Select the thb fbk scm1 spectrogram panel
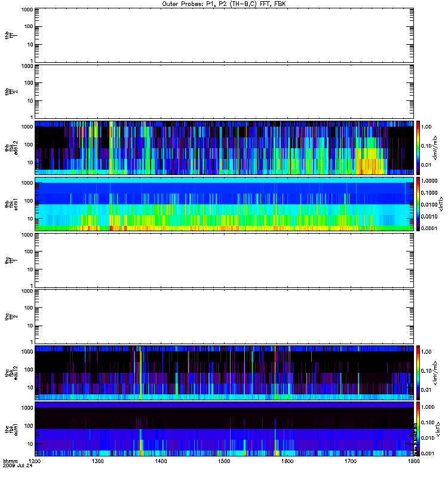448x478 pixels. point(225,204)
